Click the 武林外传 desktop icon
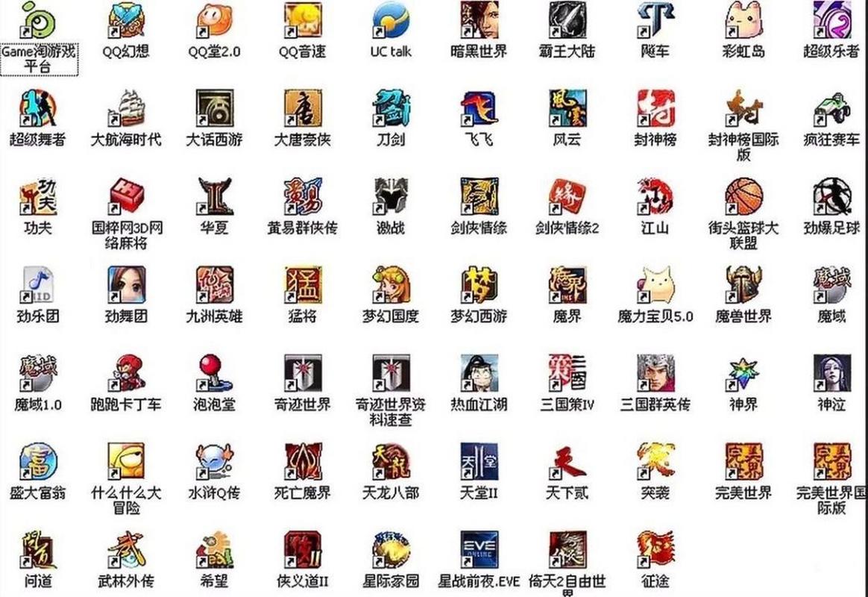The height and width of the screenshot is (597, 868). coord(127,549)
